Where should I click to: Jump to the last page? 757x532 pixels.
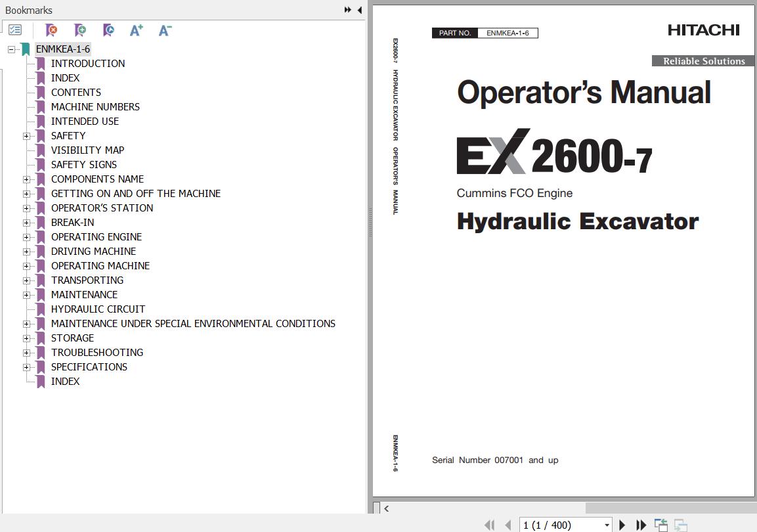coord(641,525)
